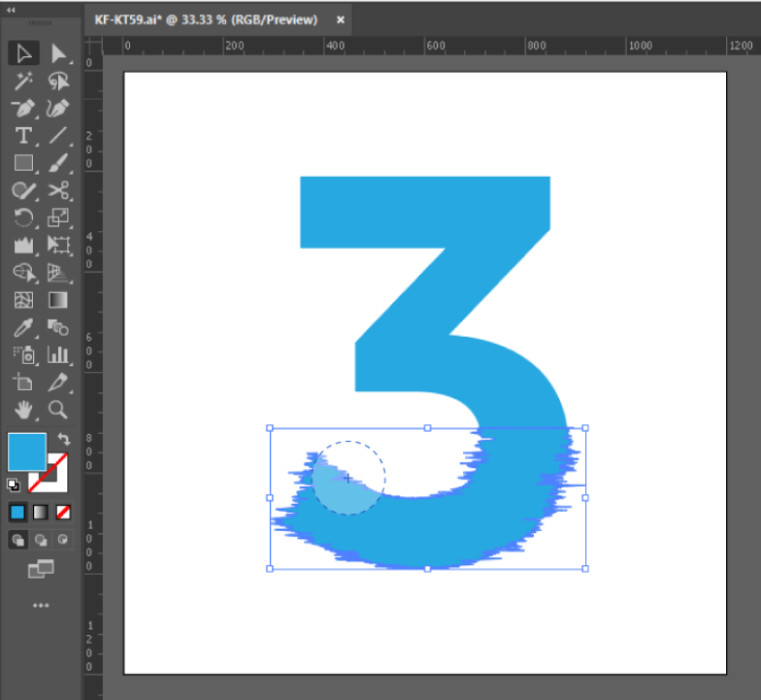Click the top bar of blue number 3
Image resolution: width=761 pixels, height=700 pixels.
tap(425, 212)
